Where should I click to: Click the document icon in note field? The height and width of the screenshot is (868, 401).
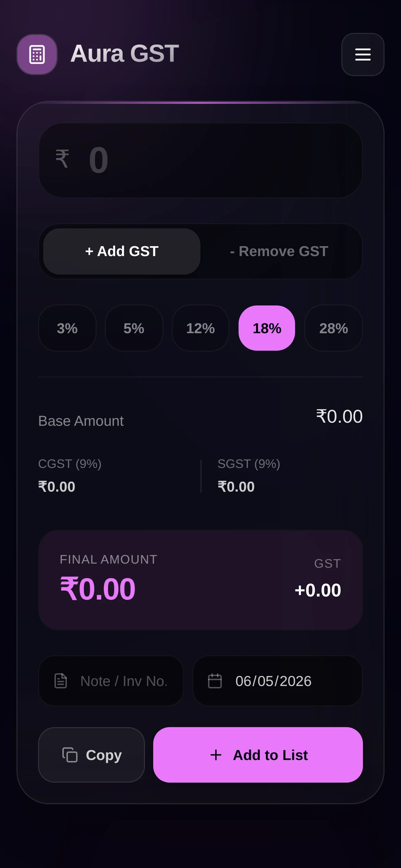pos(61,681)
